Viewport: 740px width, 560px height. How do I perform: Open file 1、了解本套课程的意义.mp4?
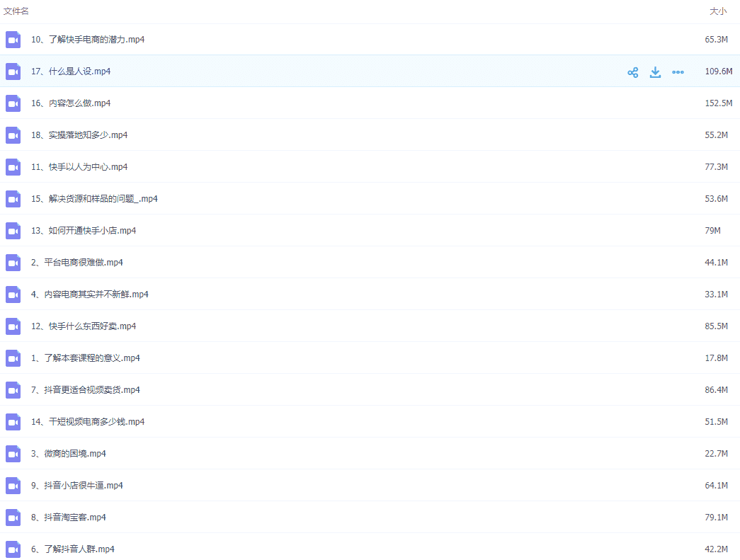[86, 358]
